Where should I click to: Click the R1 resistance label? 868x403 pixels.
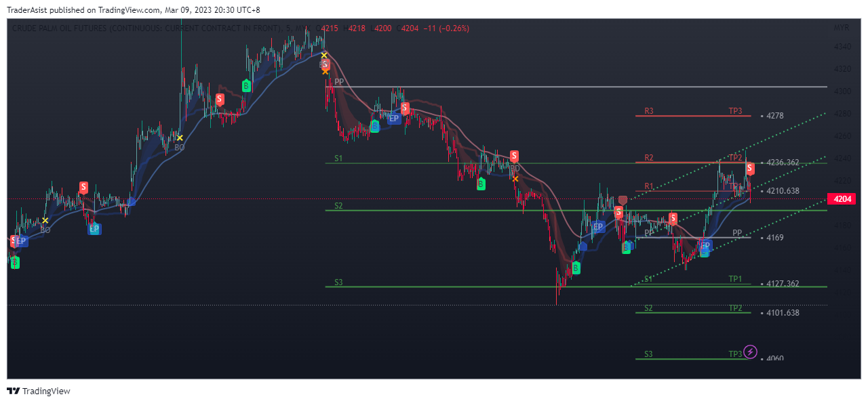click(649, 186)
